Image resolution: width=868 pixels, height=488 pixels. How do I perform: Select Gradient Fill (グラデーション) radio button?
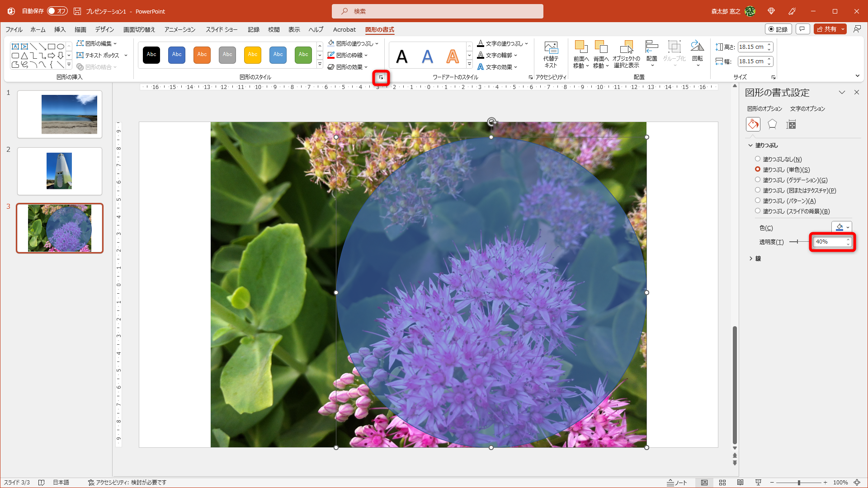click(x=758, y=180)
